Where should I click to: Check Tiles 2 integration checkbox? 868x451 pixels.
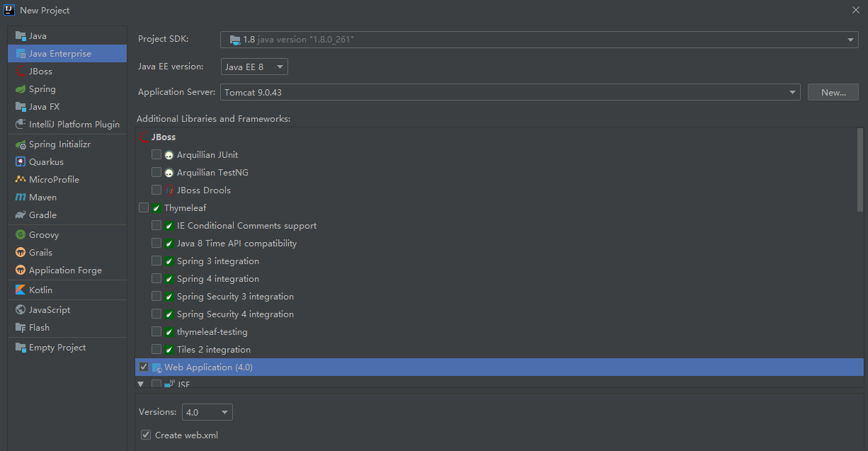click(x=156, y=349)
